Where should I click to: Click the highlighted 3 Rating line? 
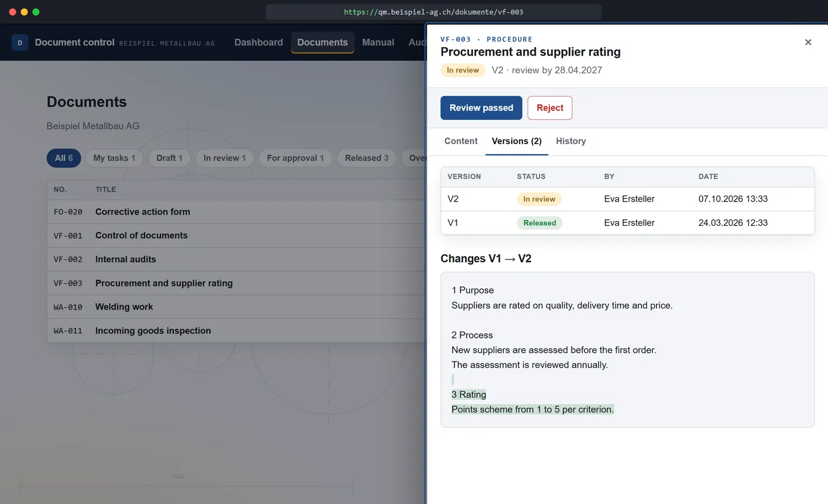pos(469,394)
